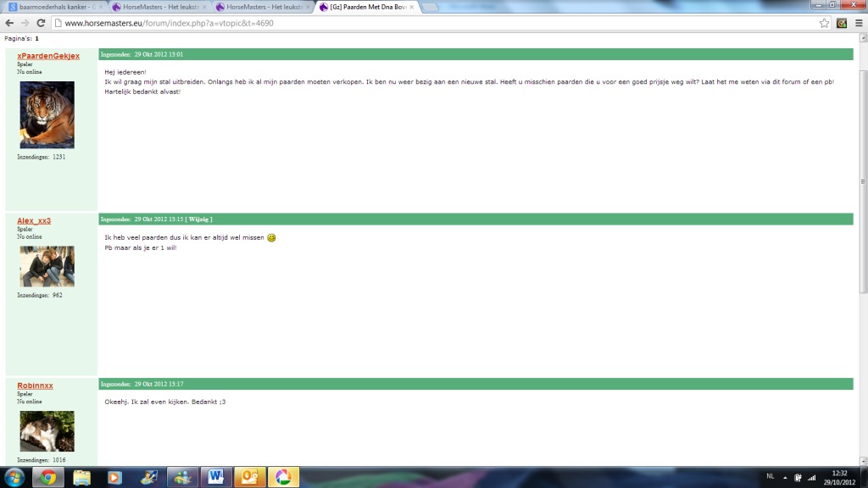This screenshot has height=488, width=868.
Task: Reload the forum page
Action: pos(41,23)
